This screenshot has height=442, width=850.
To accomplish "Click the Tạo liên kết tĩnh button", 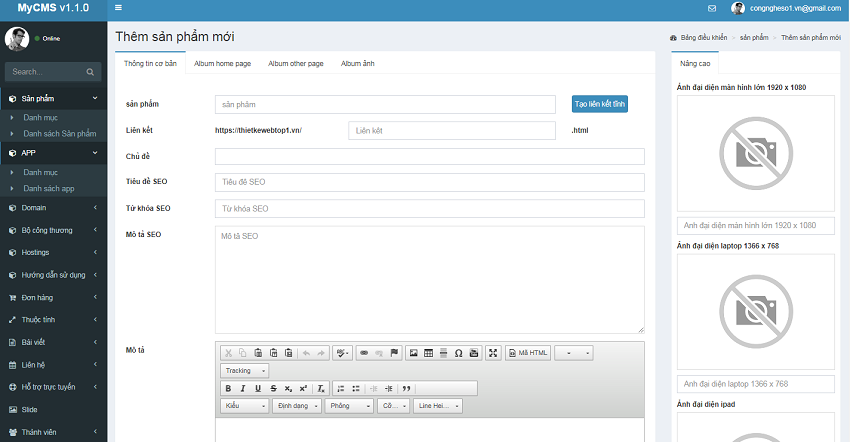I will click(x=599, y=105).
